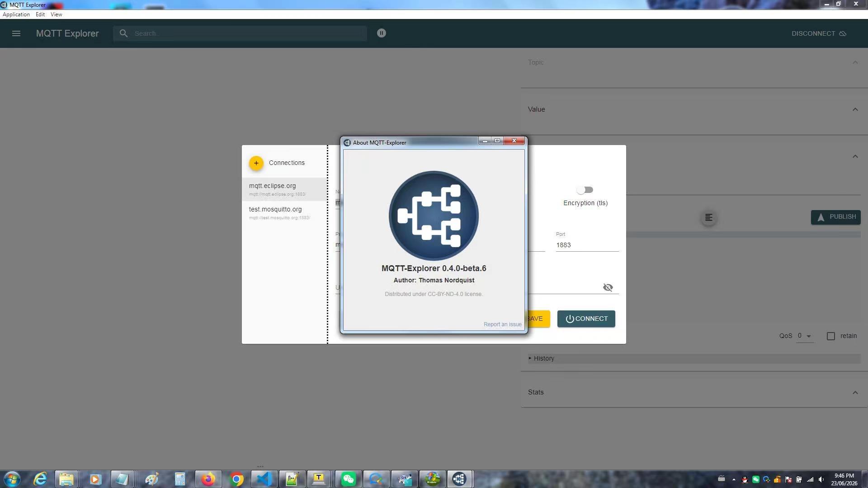Click the "MQTT-Explorer 0.4.0-beta.6" version text
Image resolution: width=868 pixels, height=488 pixels.
pos(434,268)
